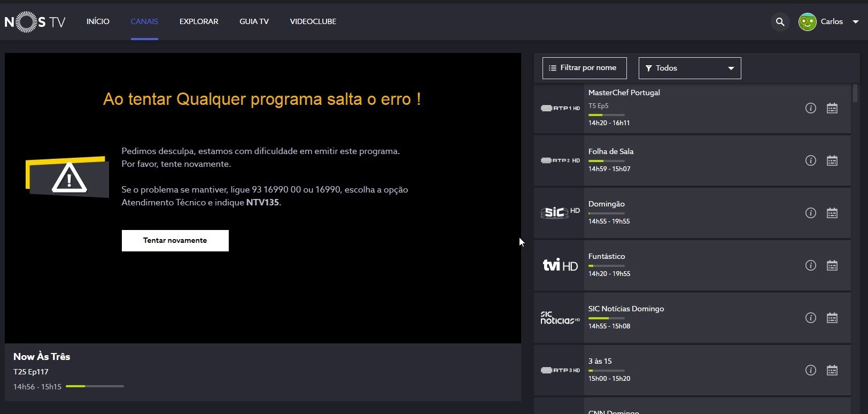Open the Todos filter dropdown
Viewport: 868px width, 414px height.
pyautogui.click(x=689, y=68)
